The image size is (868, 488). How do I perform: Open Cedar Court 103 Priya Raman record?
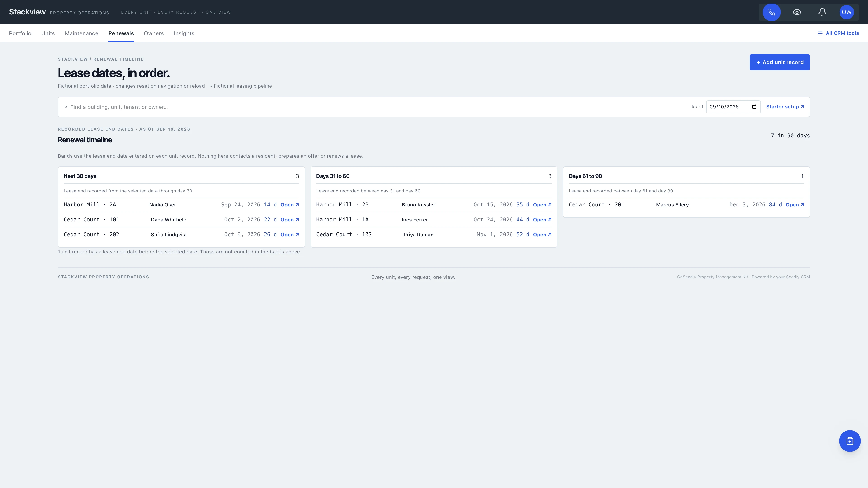(542, 235)
